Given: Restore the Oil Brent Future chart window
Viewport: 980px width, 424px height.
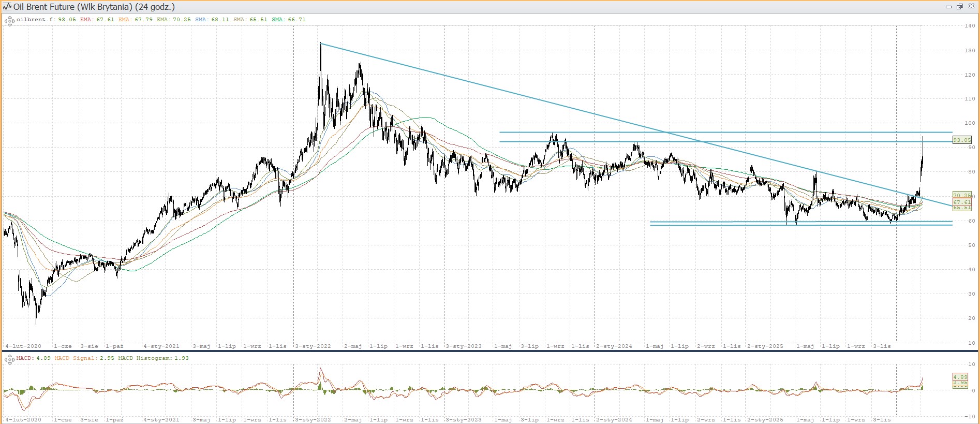Looking at the screenshot, I should coord(960,7).
